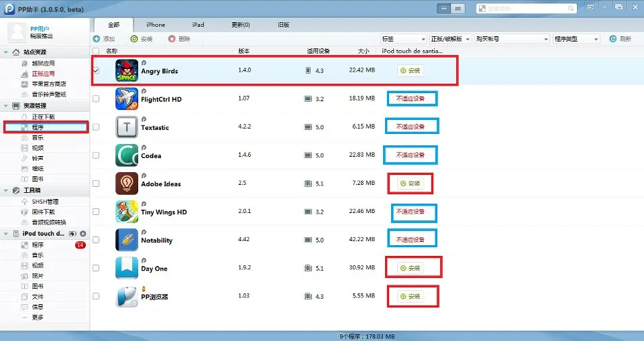Image resolution: width=644 pixels, height=341 pixels.
Task: Click the Textastic app icon
Action: click(127, 127)
